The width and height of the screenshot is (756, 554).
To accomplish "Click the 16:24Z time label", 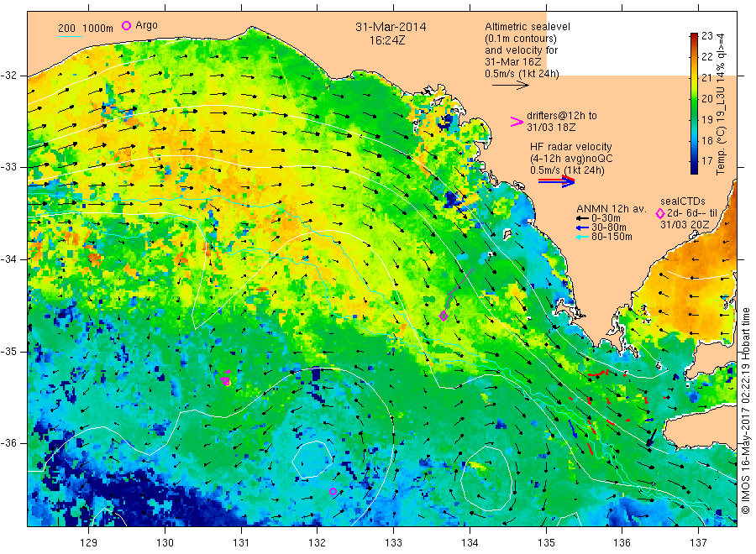I will point(387,41).
